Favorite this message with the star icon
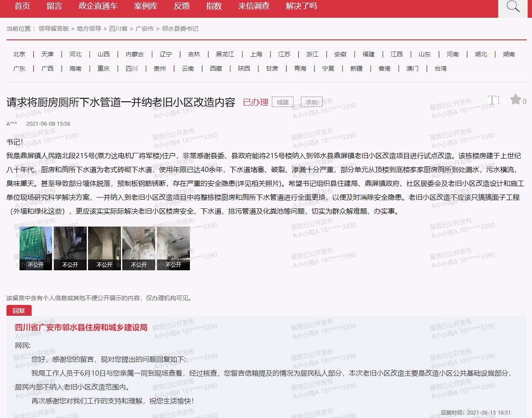Screen dimensions: 532x418 point(516,100)
